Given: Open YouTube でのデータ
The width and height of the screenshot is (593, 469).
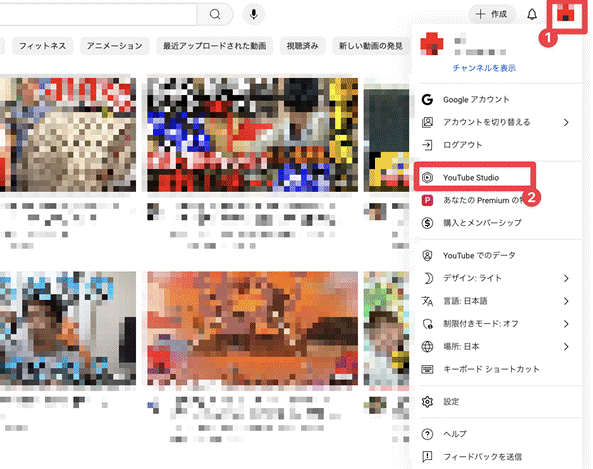Looking at the screenshot, I should click(x=479, y=256).
